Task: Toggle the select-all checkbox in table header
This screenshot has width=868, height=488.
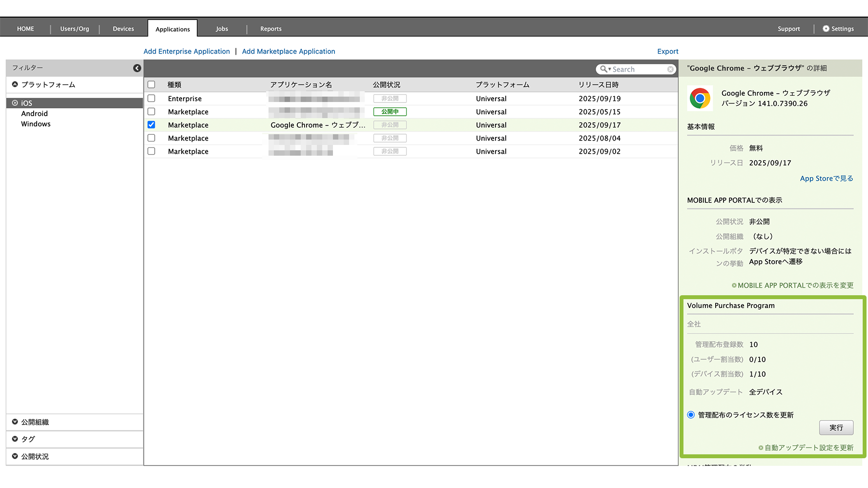Action: (151, 84)
